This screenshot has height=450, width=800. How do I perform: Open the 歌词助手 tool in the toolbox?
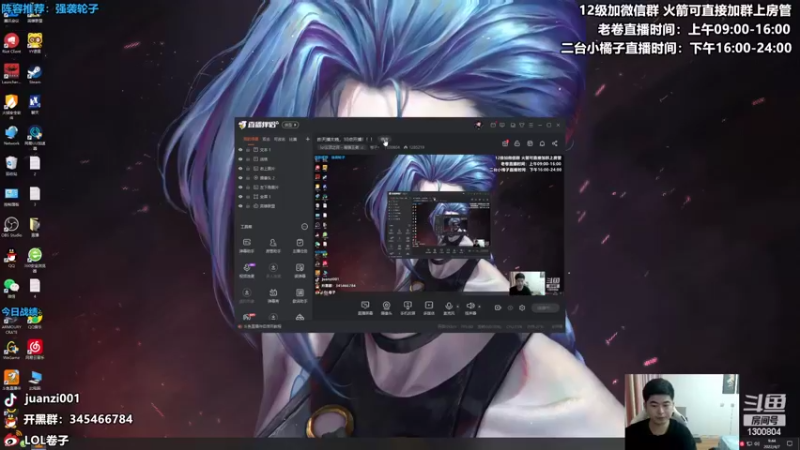(299, 295)
